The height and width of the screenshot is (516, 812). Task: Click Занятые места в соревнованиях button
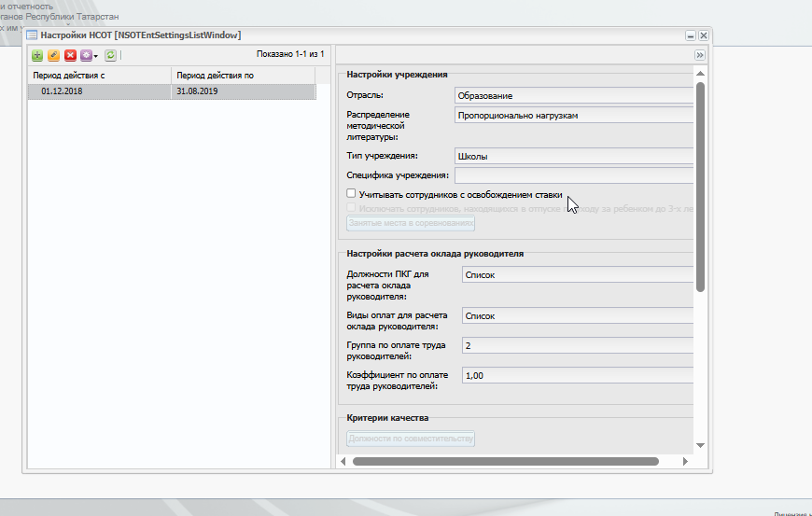tap(411, 223)
